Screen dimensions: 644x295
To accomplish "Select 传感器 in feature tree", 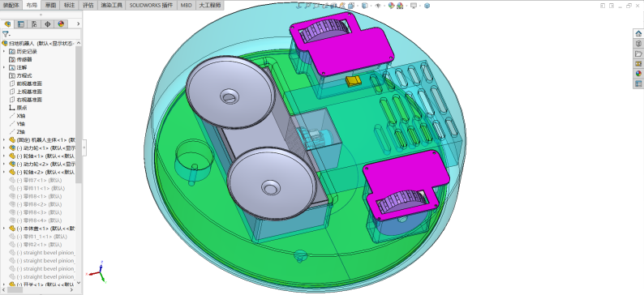I will pyautogui.click(x=24, y=59).
